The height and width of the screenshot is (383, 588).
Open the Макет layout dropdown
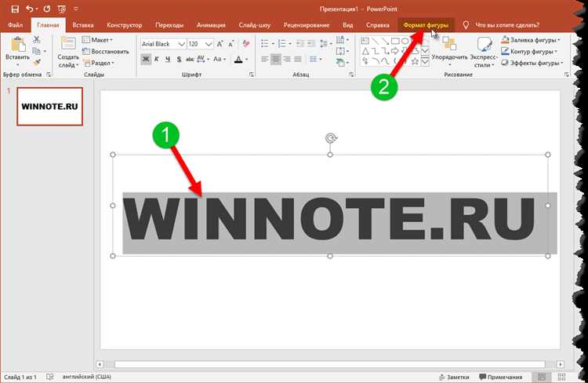point(97,40)
